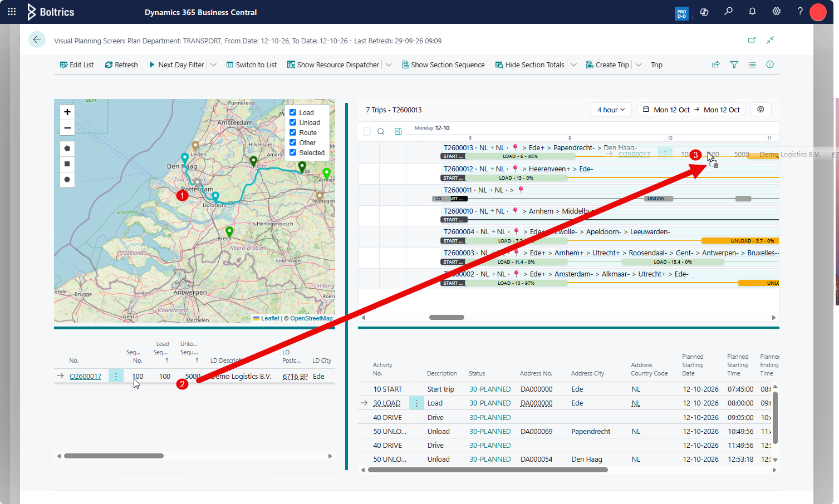Click the activity table horizontal scrollbar thumb
839x504 pixels.
(488, 470)
